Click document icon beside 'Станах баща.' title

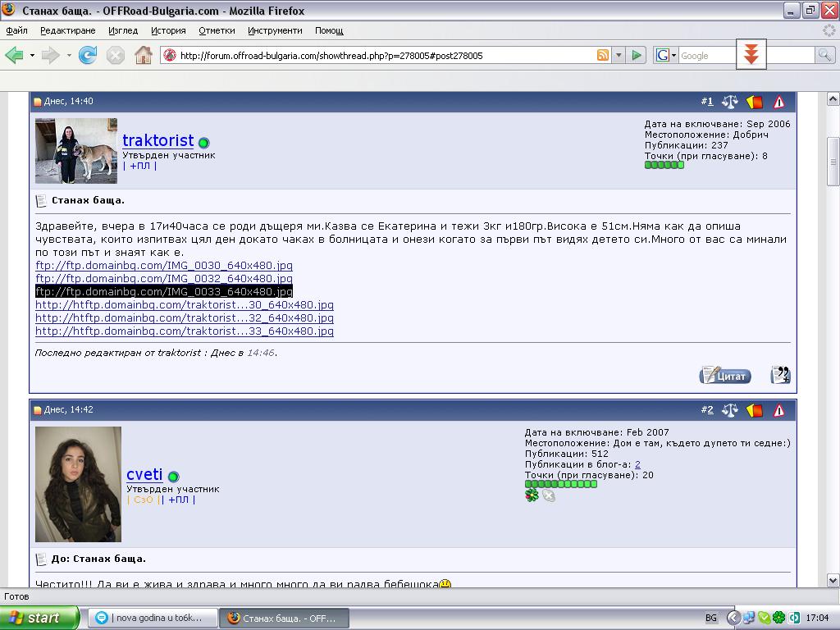click(x=41, y=201)
